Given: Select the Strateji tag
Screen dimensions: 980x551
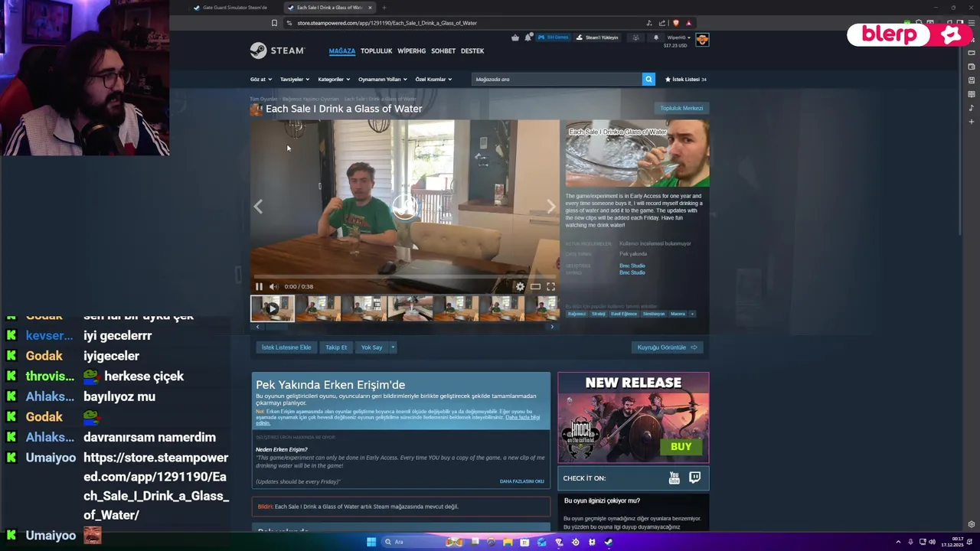Looking at the screenshot, I should pos(598,314).
